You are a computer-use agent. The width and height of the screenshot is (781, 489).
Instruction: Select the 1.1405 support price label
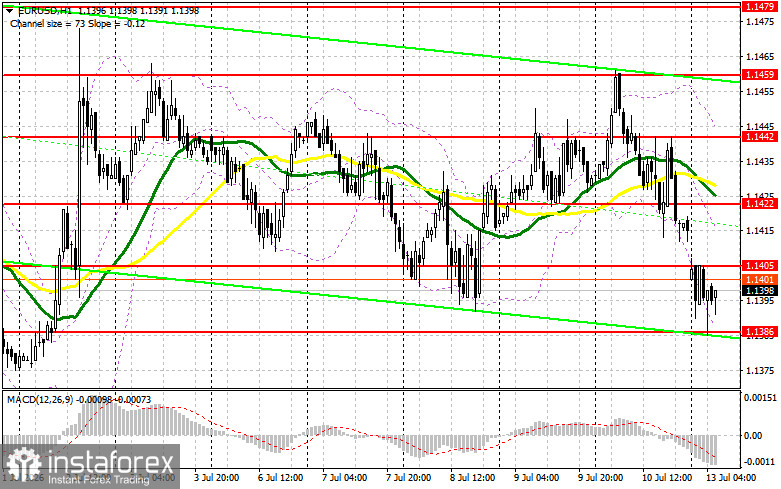coord(759,266)
